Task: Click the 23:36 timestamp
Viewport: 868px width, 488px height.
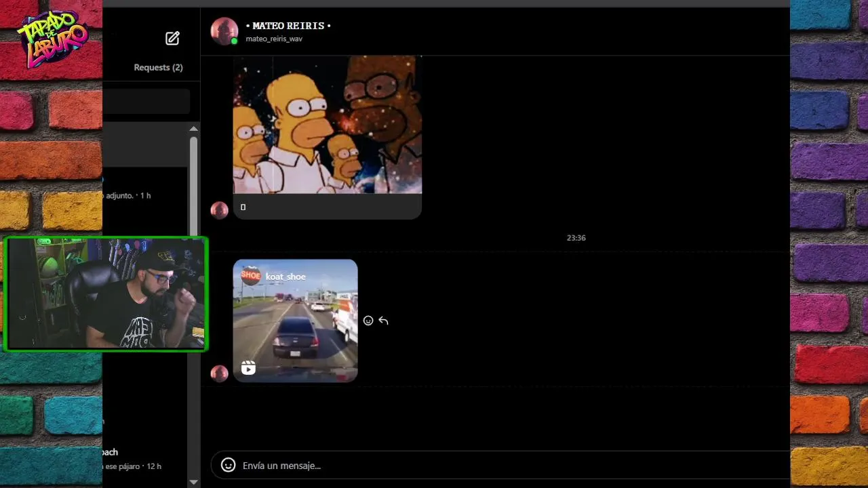Action: (x=576, y=238)
